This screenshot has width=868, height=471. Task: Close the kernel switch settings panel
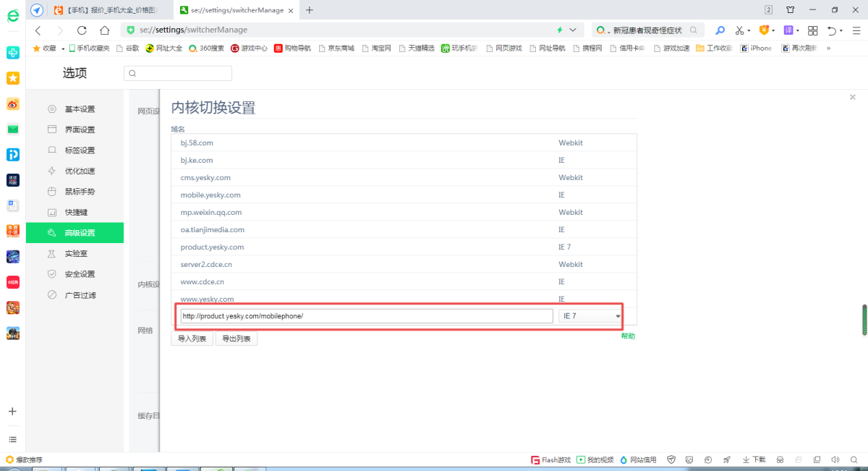pyautogui.click(x=852, y=96)
